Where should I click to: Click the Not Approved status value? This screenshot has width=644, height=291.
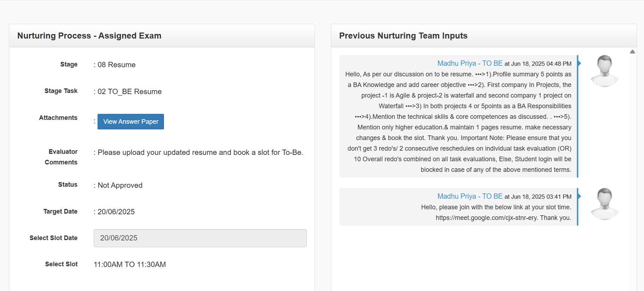(120, 185)
